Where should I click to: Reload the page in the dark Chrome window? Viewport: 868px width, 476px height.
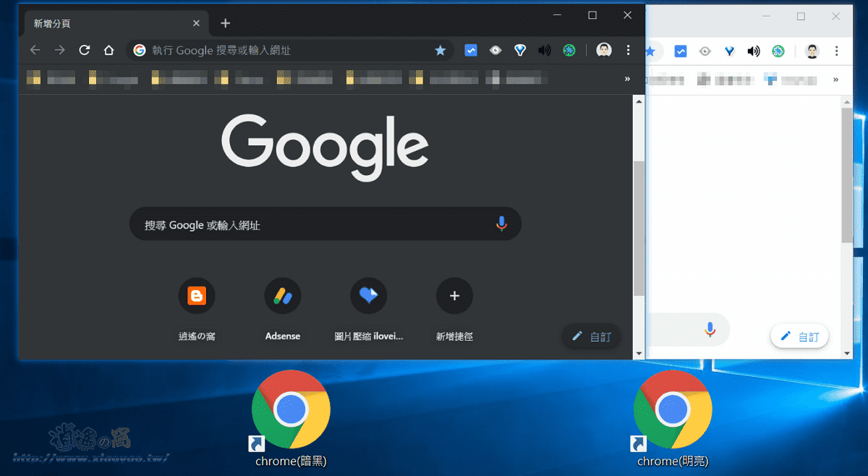coord(85,50)
